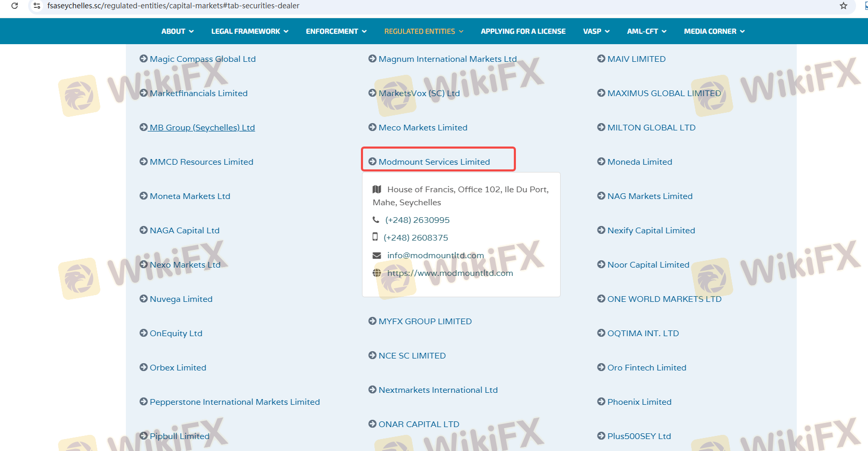Click the arrow icon beside Oro Fintech Limited

tap(601, 367)
